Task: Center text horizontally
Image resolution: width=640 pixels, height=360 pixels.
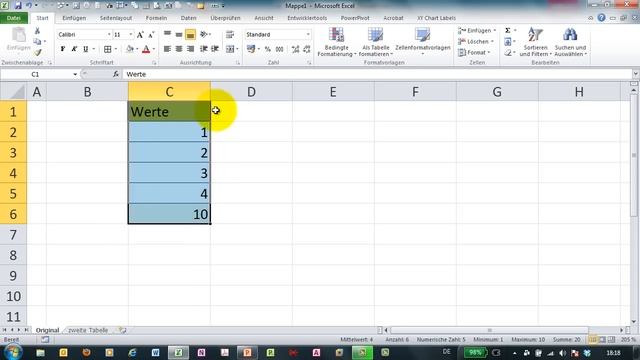Action: click(179, 49)
